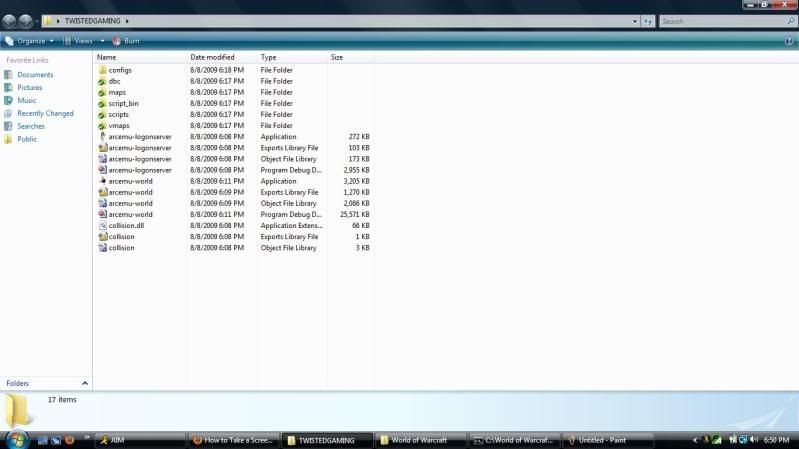Click the search magnifier icon

791,21
